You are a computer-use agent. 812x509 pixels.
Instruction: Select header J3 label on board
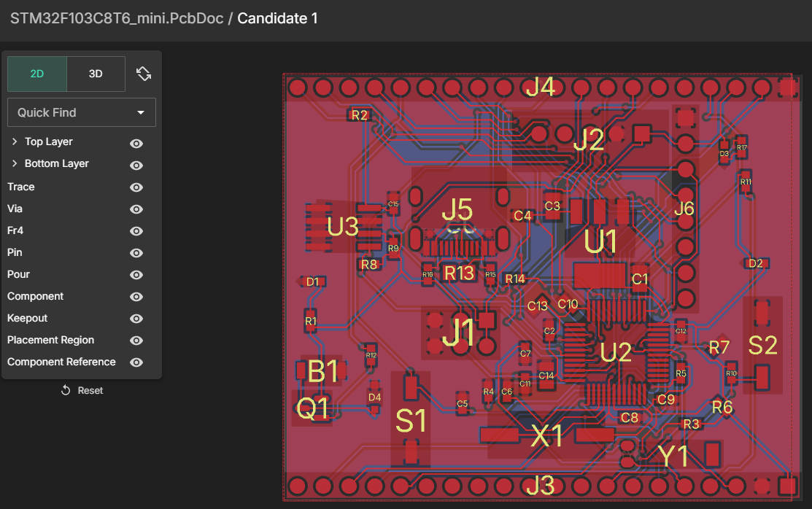[541, 485]
